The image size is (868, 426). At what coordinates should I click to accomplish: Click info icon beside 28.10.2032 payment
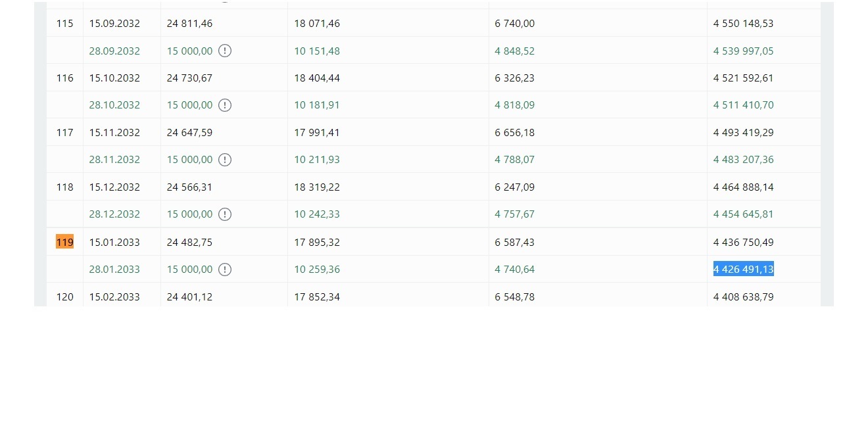(225, 105)
